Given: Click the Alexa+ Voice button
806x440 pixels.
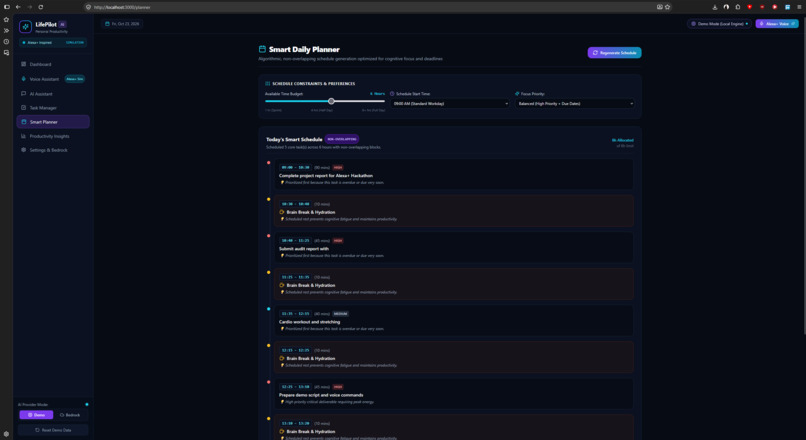Looking at the screenshot, I should click(x=777, y=24).
